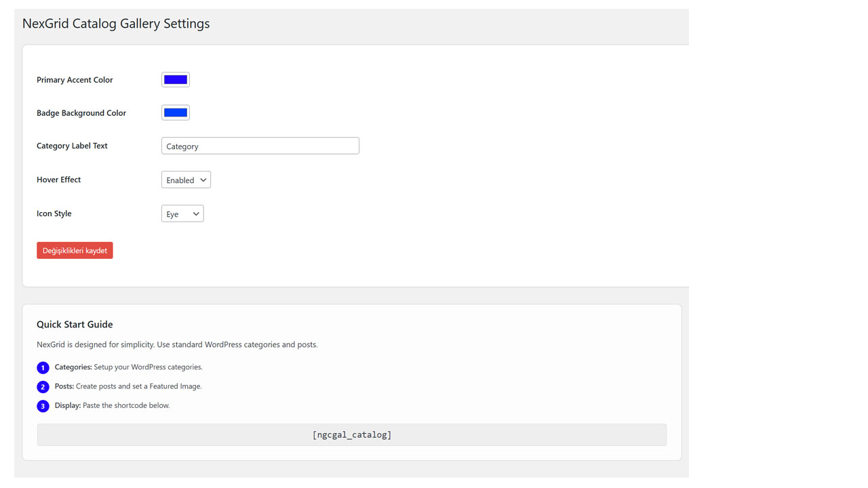Select the [ngcgal_catalog] shortcode box

tap(351, 434)
